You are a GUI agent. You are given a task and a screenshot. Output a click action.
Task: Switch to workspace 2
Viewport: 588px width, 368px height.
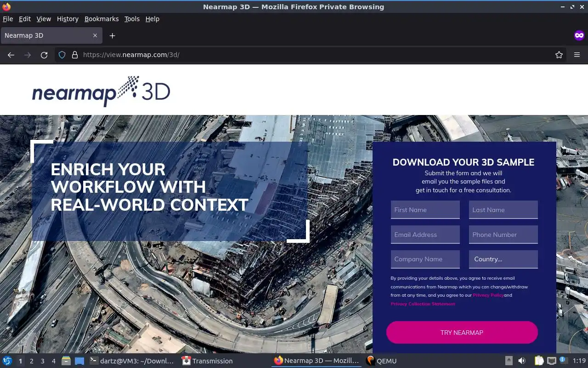pyautogui.click(x=31, y=361)
